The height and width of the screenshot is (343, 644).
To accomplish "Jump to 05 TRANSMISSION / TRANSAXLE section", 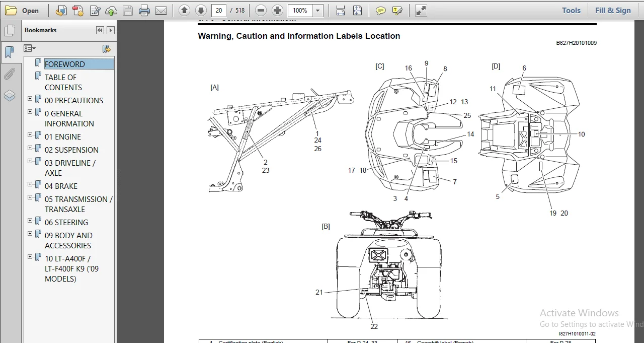I will tap(78, 204).
